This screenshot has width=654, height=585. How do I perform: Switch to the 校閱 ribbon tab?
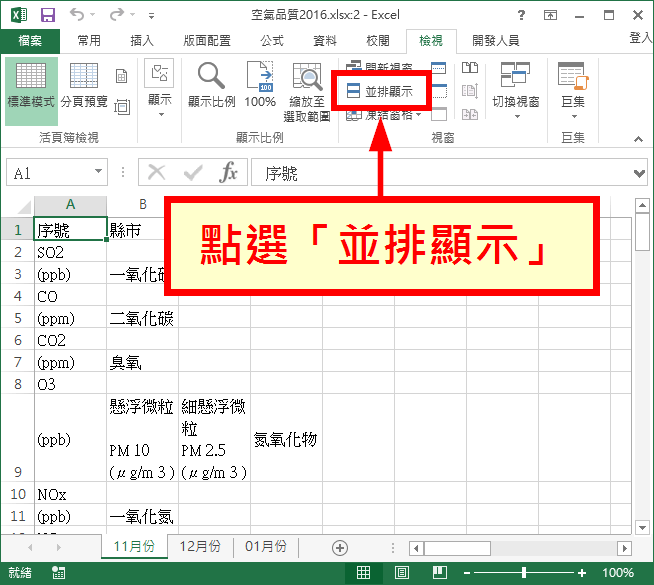[x=377, y=41]
